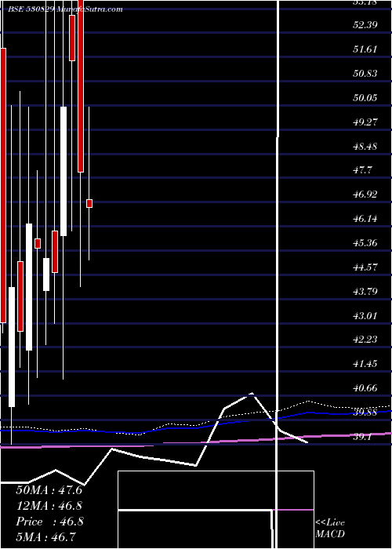The image size is (392, 549).
Task: Click the 46.14 price axis label
Action: (365, 219)
